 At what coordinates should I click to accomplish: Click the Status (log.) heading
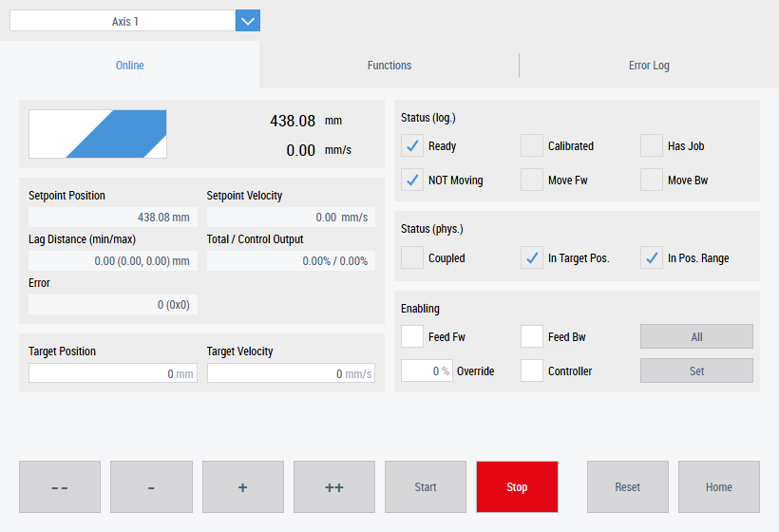[x=428, y=118]
